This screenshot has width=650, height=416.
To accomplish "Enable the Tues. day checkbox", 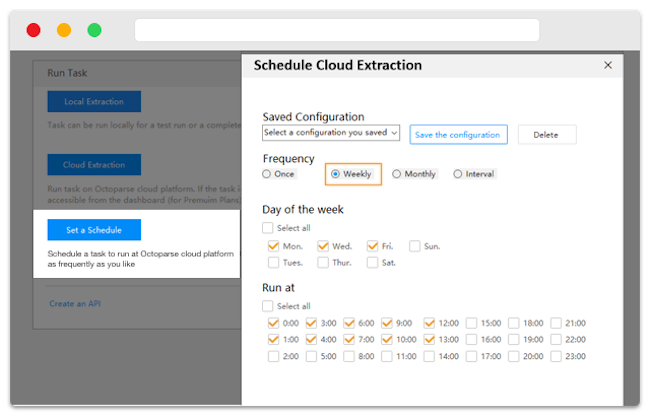I will (274, 263).
